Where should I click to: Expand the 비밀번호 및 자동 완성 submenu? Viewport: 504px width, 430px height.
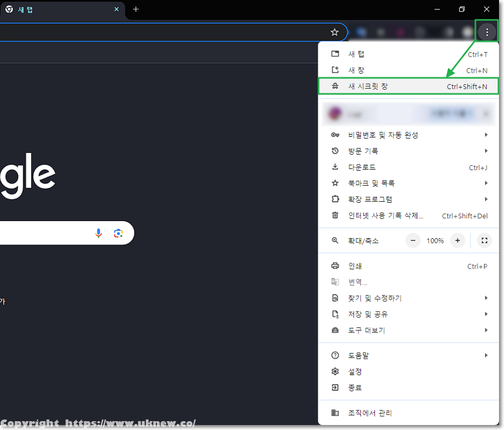point(409,135)
